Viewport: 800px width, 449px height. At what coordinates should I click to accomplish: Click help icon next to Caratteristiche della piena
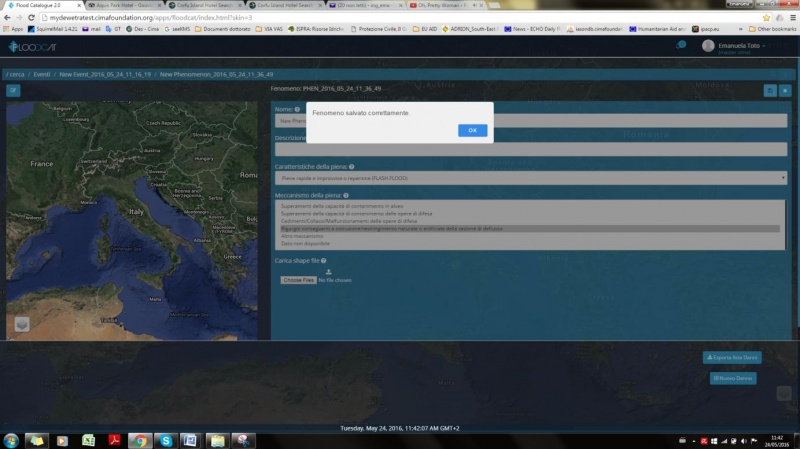(x=352, y=167)
